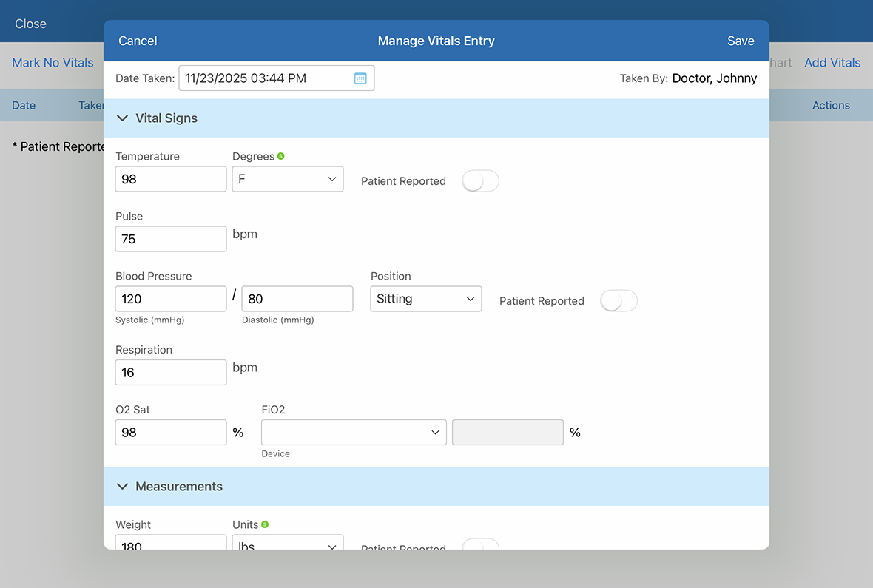Screen dimensions: 873x588
Task: Expand the FiO2 Device dropdown
Action: click(354, 433)
